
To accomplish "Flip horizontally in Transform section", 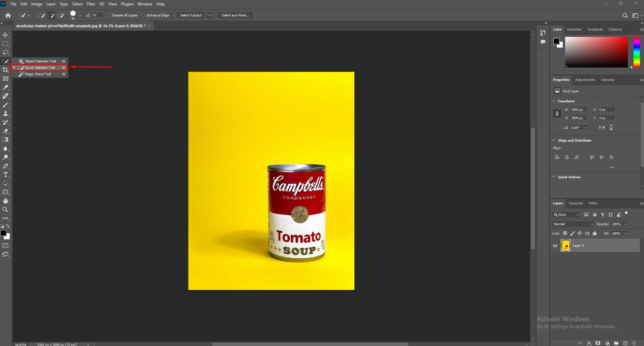I will (x=602, y=127).
